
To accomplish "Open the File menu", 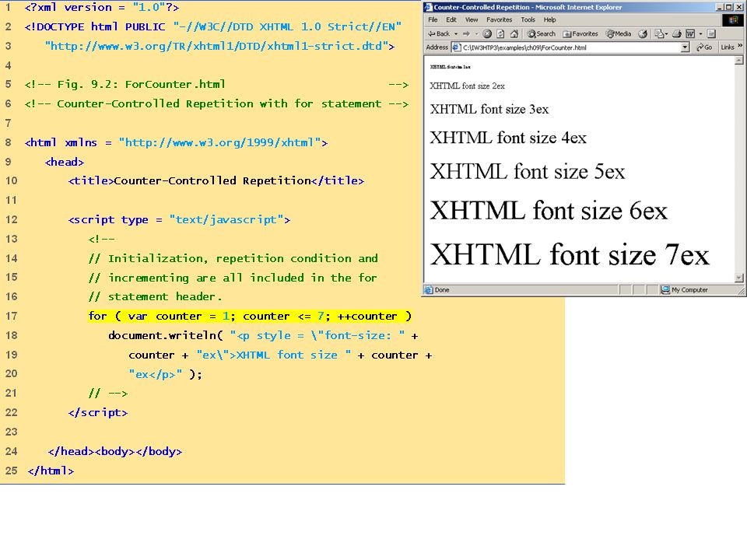I will click(433, 19).
